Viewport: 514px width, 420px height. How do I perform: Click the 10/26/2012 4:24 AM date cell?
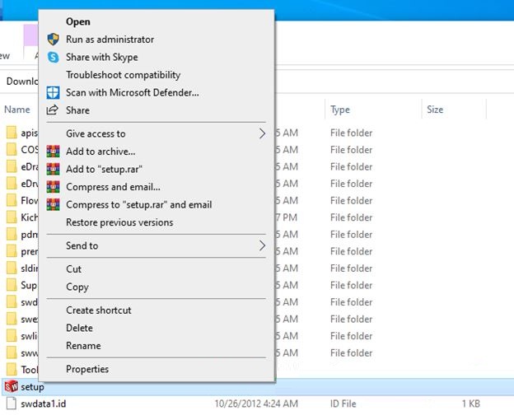[x=256, y=404]
